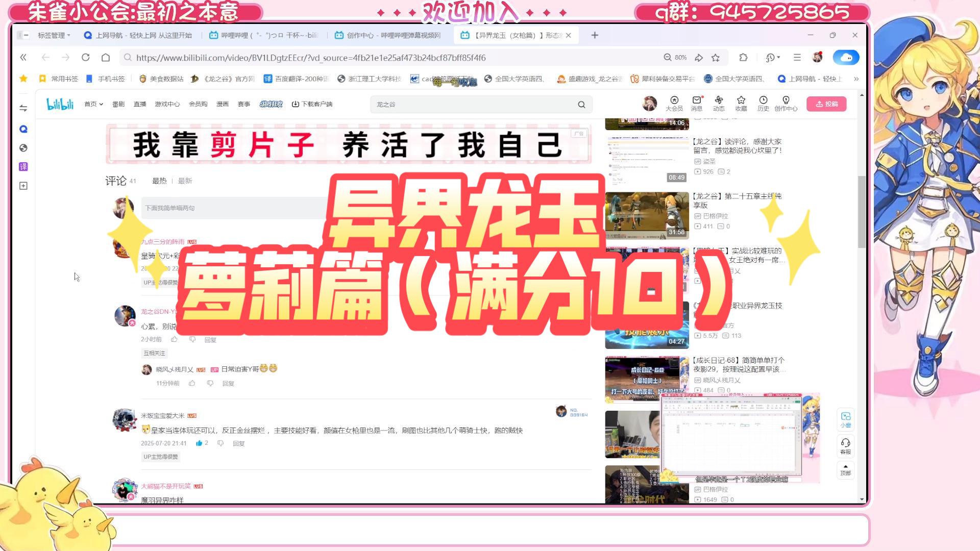This screenshot has height=551, width=980.
Task: Expand the 标签管理 tab manager dropdown
Action: [54, 35]
